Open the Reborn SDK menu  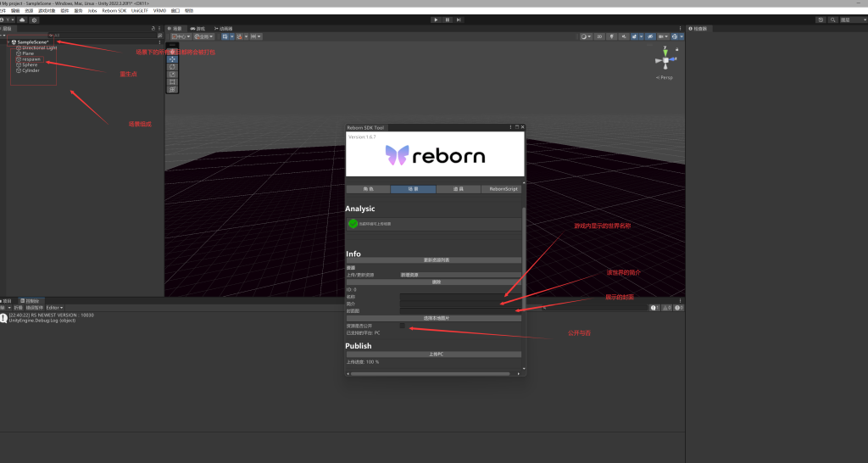(114, 10)
